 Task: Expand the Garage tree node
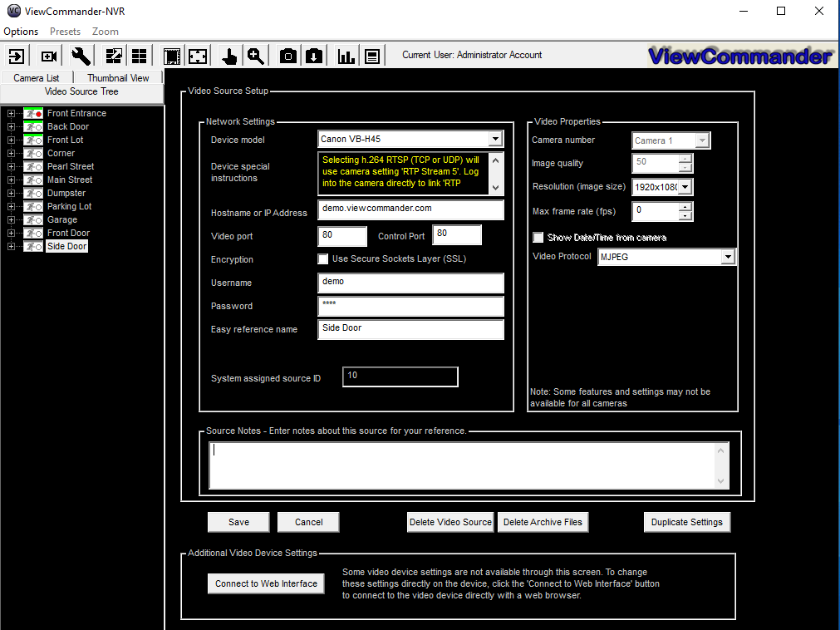tap(11, 220)
